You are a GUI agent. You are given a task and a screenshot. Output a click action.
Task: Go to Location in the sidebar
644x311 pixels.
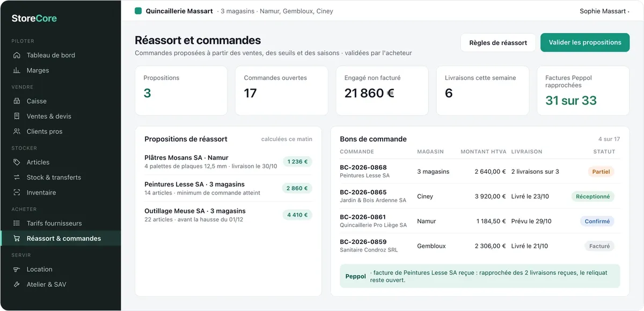click(x=60, y=269)
